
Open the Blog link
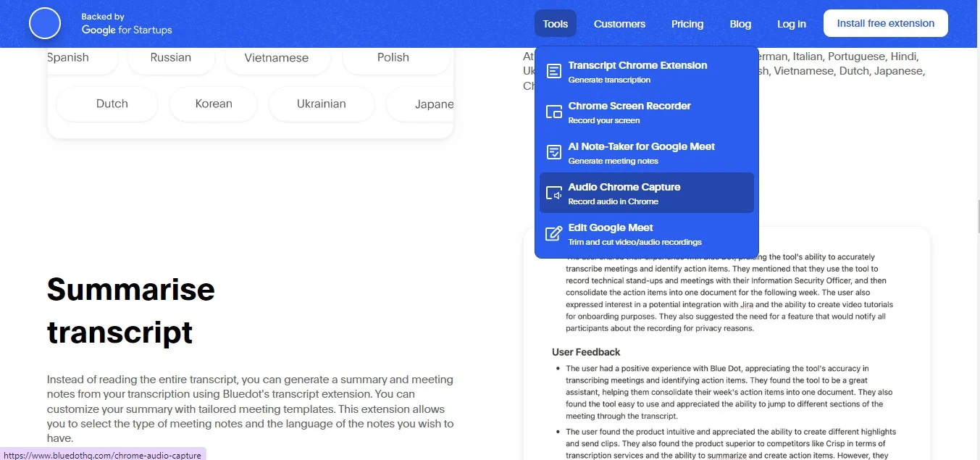[x=740, y=23]
